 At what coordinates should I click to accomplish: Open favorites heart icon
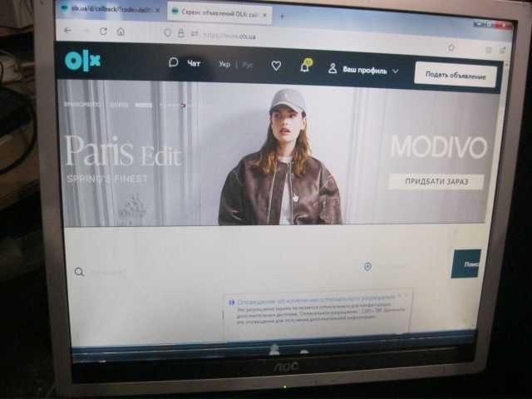[x=276, y=66]
